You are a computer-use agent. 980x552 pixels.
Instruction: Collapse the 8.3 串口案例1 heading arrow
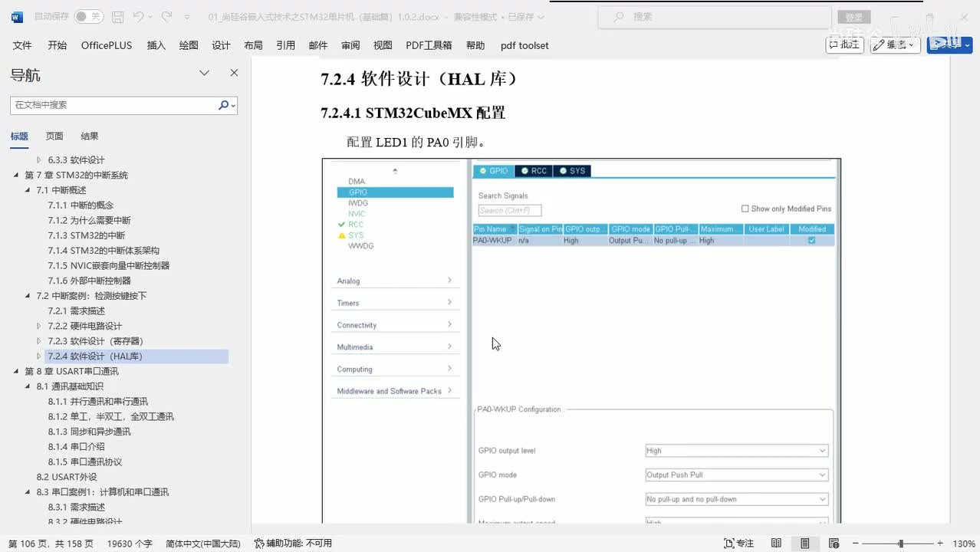point(28,492)
